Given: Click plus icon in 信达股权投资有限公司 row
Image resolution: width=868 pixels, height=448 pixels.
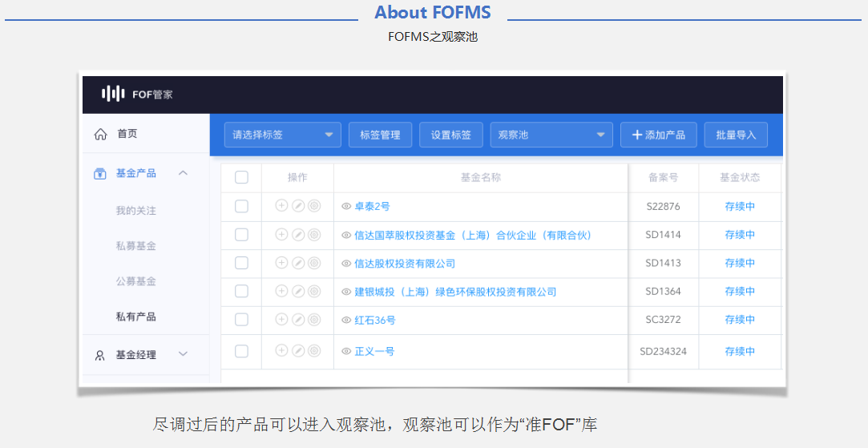Looking at the screenshot, I should click(x=281, y=263).
